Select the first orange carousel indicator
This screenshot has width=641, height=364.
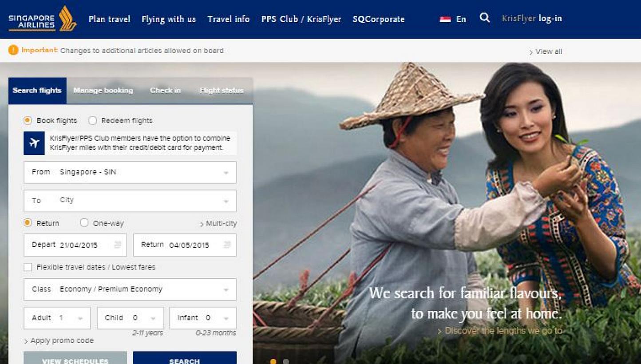click(x=273, y=361)
